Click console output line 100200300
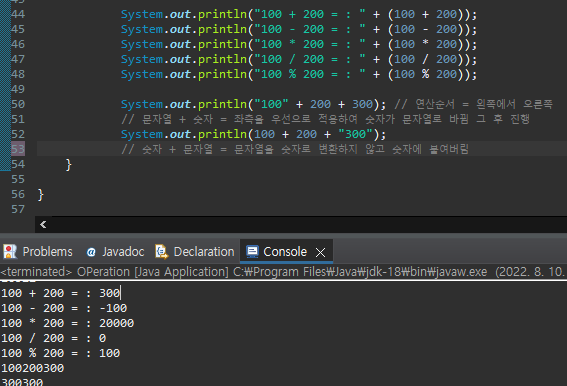Image resolution: width=567 pixels, height=386 pixels. point(33,368)
